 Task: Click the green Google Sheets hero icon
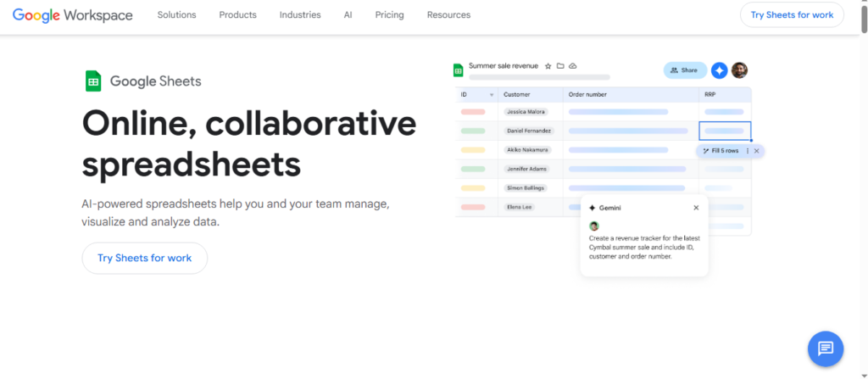tap(93, 81)
